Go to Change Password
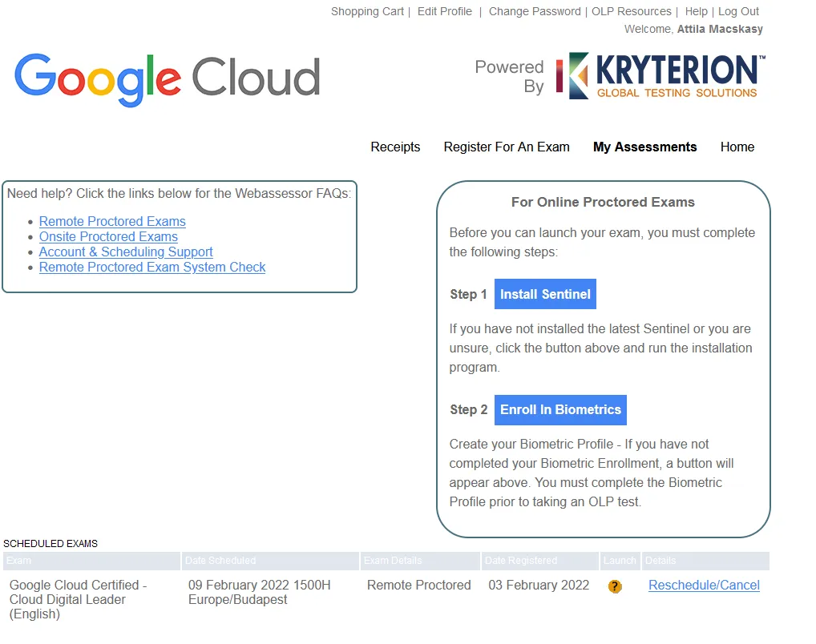Screen dimensions: 816x644 [x=535, y=11]
